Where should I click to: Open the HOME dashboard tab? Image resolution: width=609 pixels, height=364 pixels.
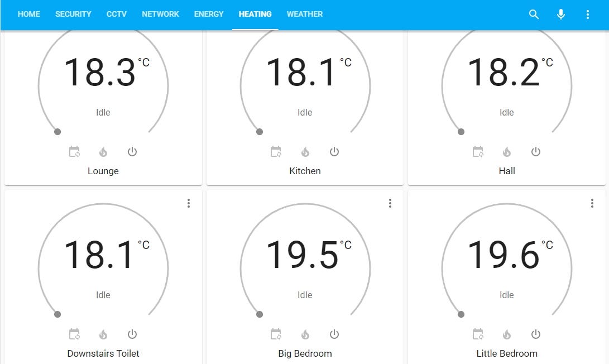tap(28, 15)
